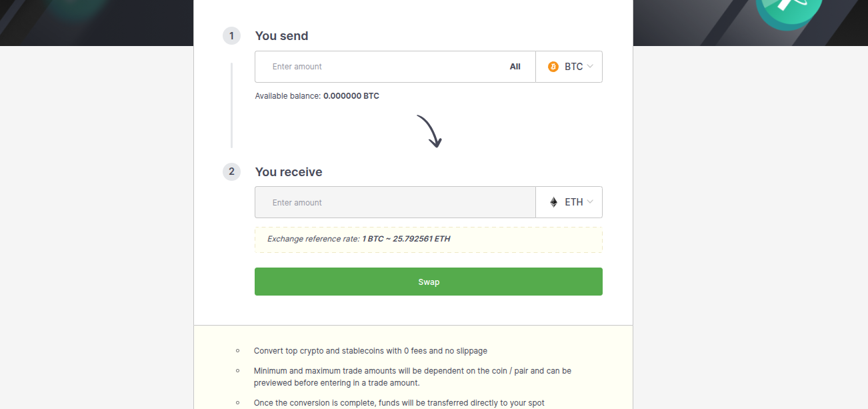Focus the You send amount field

(380, 67)
